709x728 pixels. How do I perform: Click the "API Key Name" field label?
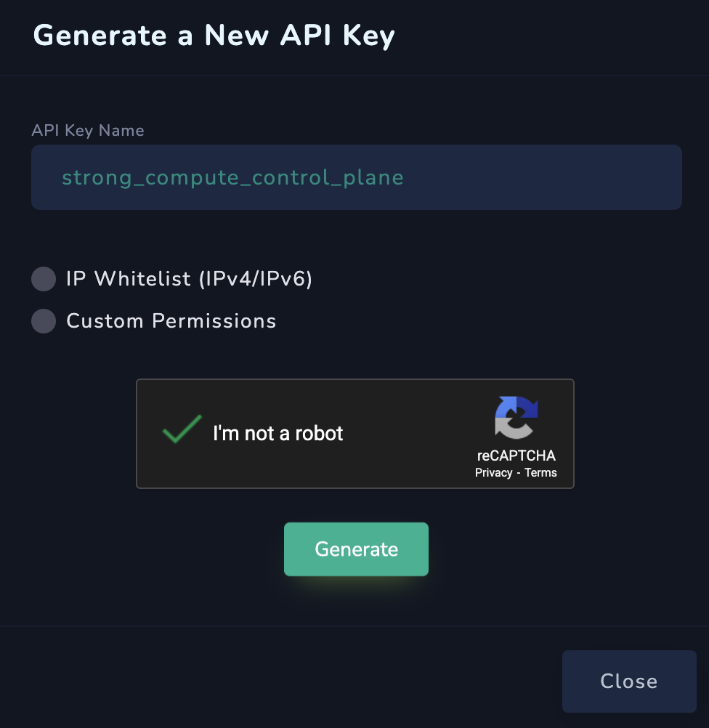tap(88, 131)
